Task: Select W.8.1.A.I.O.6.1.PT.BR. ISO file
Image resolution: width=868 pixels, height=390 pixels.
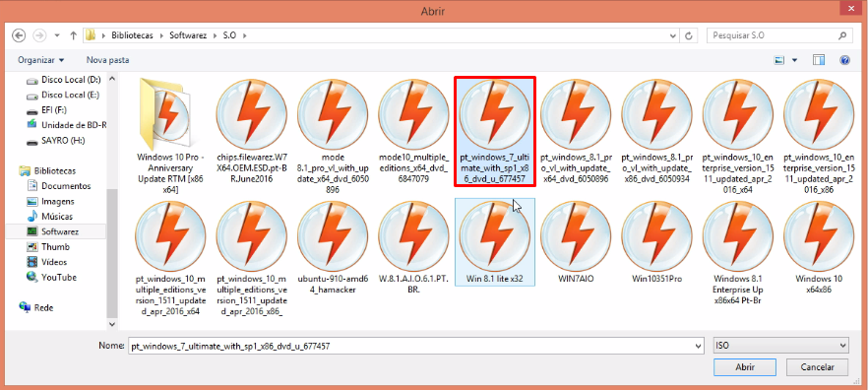Action: coord(414,247)
